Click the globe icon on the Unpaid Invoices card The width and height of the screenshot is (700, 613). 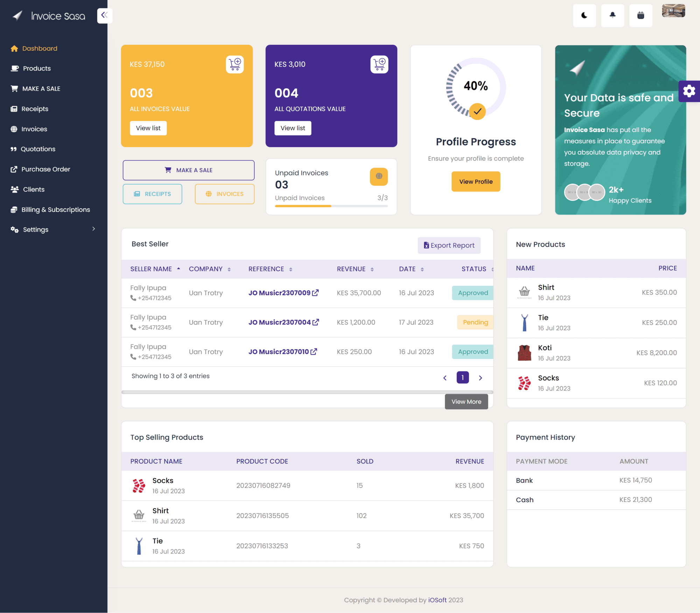click(379, 177)
